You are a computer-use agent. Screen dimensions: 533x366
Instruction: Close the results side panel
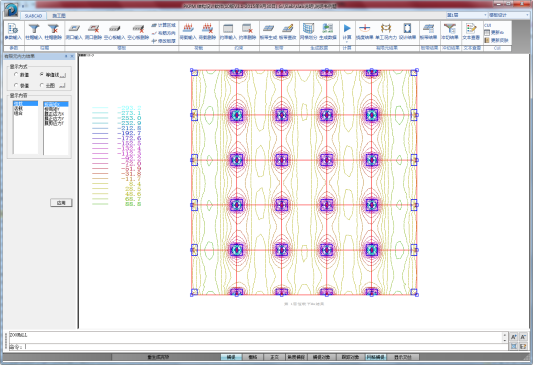coord(72,56)
